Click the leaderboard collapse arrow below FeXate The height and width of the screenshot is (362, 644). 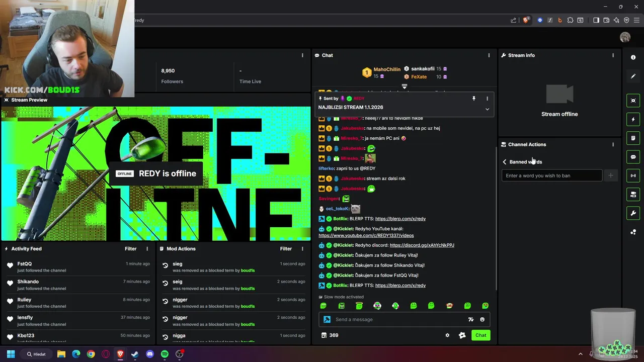point(404,86)
